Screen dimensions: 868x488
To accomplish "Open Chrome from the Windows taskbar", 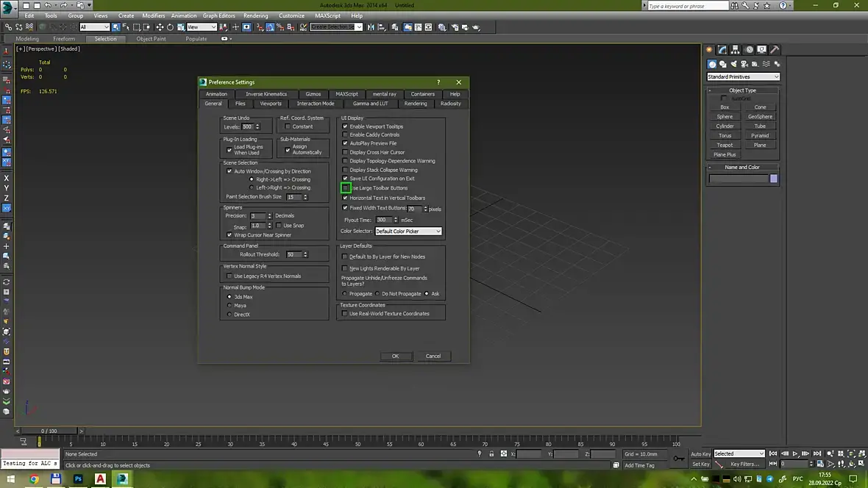I will [34, 478].
